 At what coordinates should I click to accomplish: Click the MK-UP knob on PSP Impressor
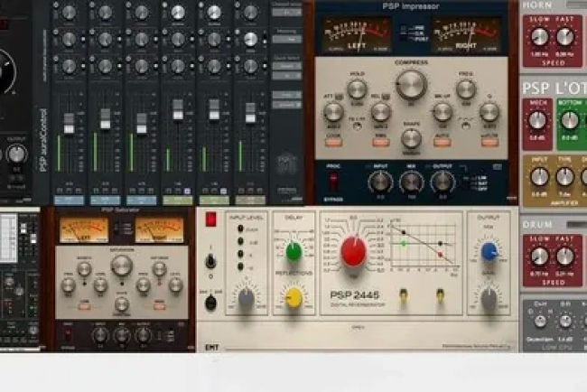coord(443,112)
